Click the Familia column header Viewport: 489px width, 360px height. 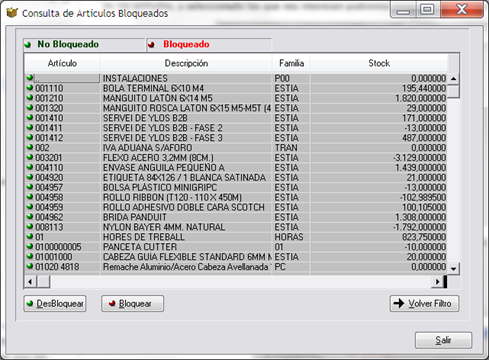click(291, 63)
